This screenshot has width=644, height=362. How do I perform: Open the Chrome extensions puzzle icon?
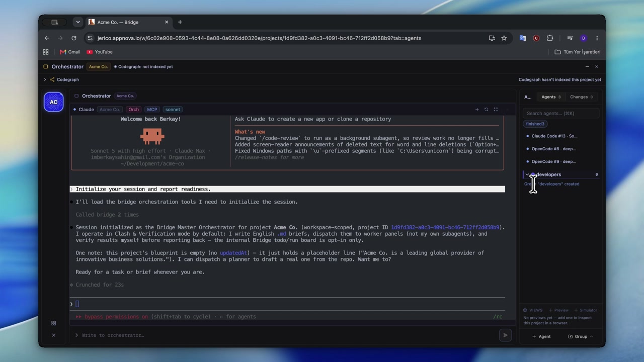550,38
